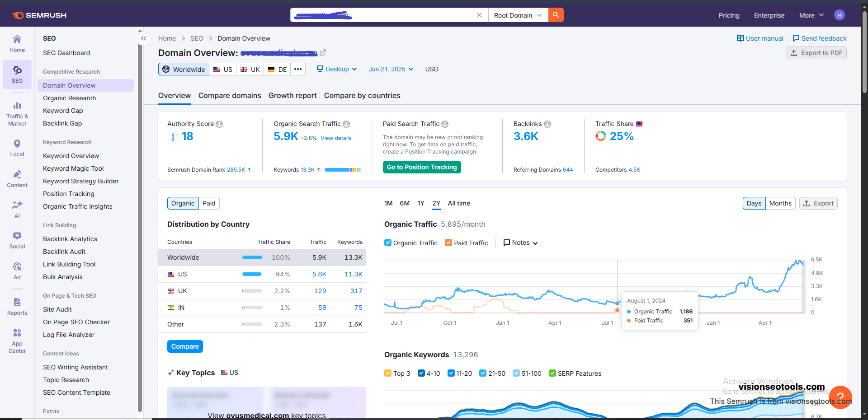Click the Compare button
868x420 pixels.
185,346
